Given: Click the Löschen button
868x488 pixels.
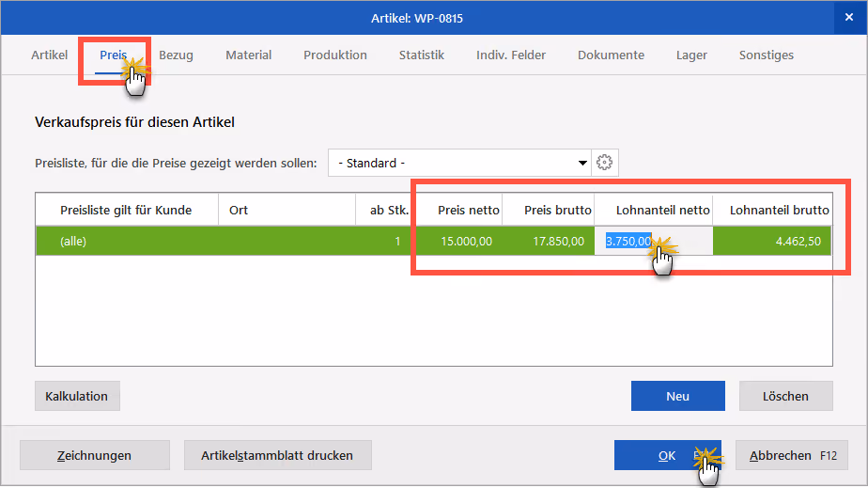Looking at the screenshot, I should pyautogui.click(x=785, y=396).
